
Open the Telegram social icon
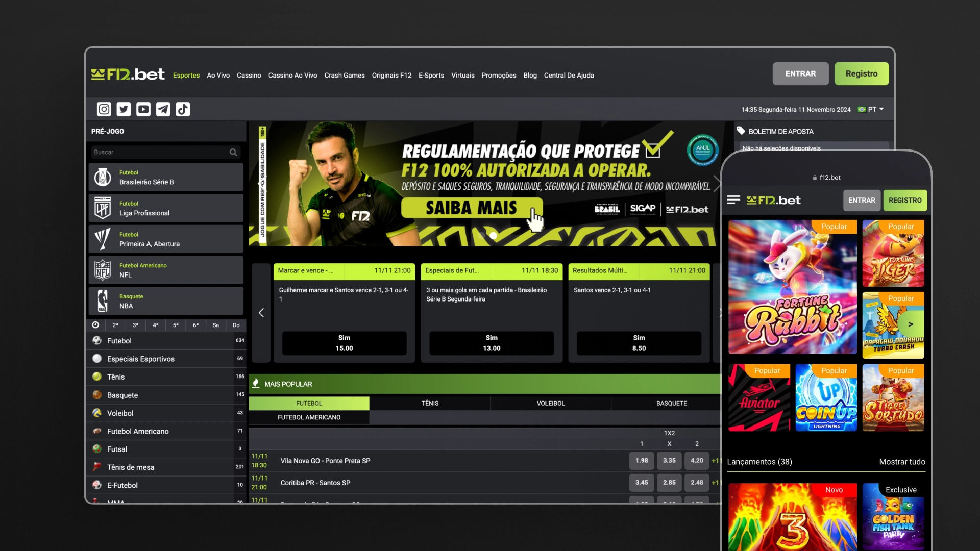163,109
